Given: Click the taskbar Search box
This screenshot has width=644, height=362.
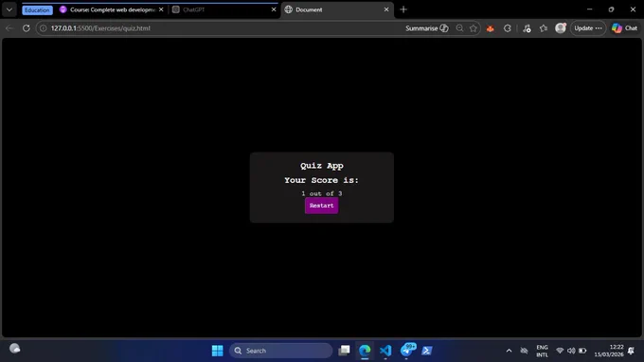Looking at the screenshot, I should click(281, 351).
